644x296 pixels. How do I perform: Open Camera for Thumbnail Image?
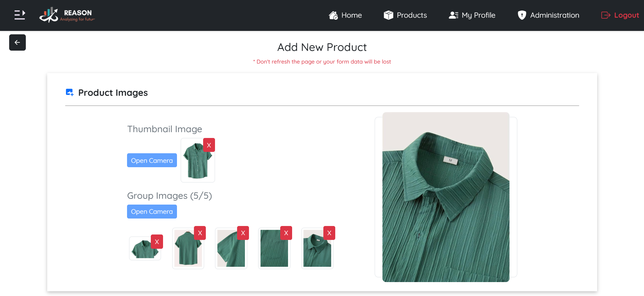pyautogui.click(x=152, y=160)
